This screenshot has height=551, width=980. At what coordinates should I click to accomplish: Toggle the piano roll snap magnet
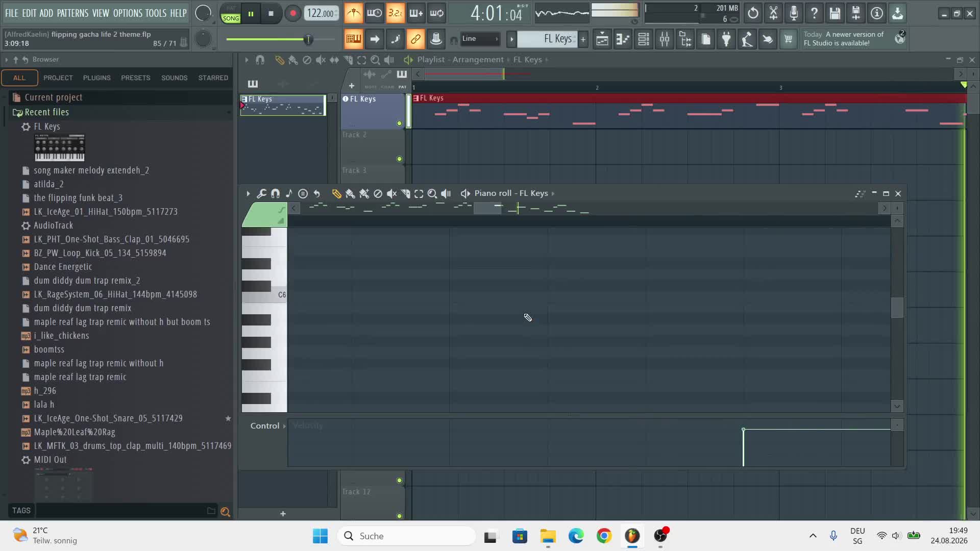[x=275, y=193]
